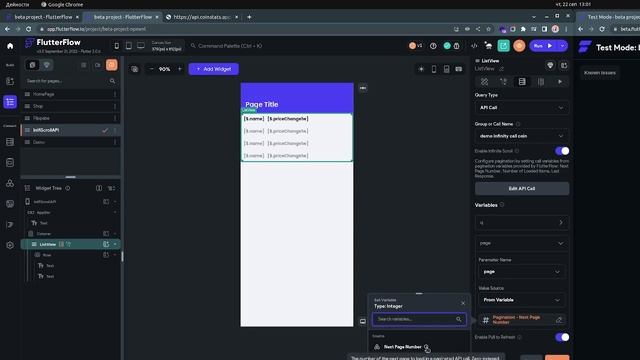Screen dimensions: 640x360
Task: Open the Parameter Name page dropdown
Action: (x=522, y=271)
